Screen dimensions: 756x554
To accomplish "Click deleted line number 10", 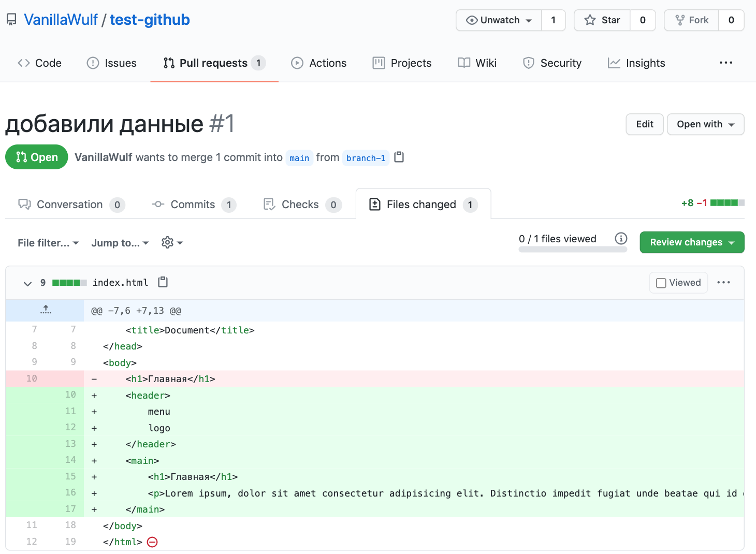I will [32, 378].
